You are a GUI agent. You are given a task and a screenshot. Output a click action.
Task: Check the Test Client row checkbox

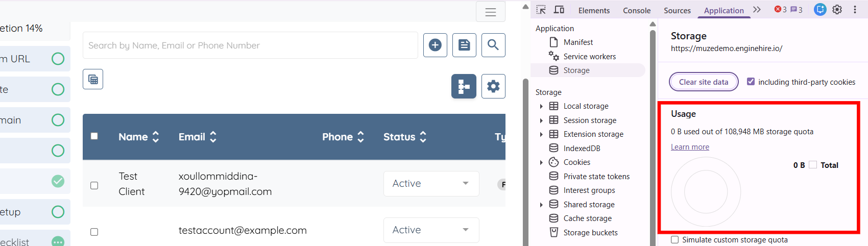tap(94, 185)
